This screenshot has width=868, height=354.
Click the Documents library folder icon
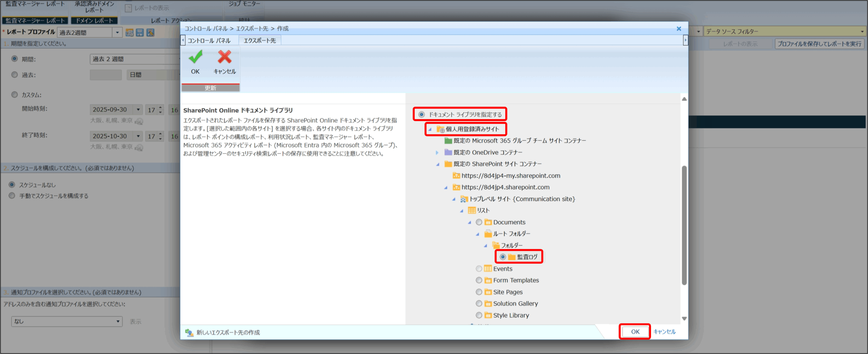(x=488, y=222)
